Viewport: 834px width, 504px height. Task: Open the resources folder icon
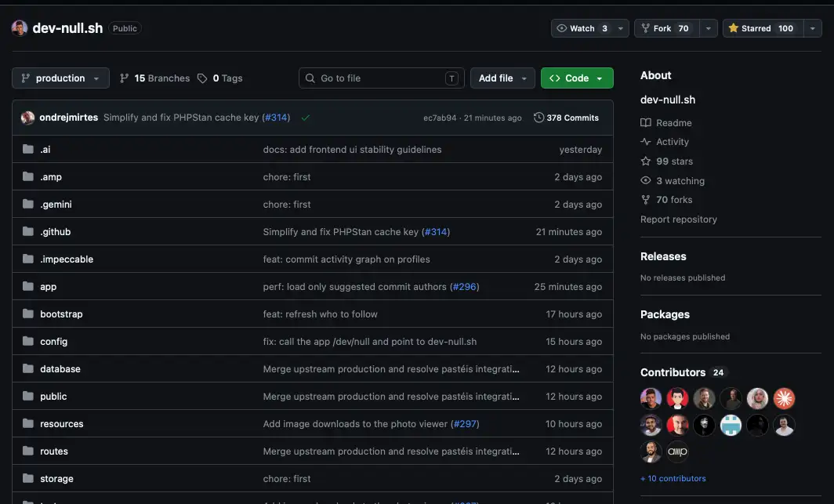(x=28, y=424)
